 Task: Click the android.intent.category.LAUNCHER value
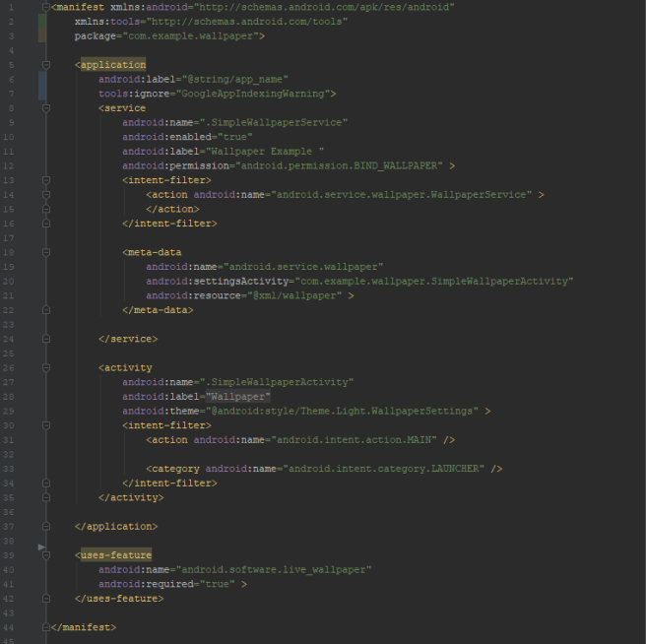(385, 469)
